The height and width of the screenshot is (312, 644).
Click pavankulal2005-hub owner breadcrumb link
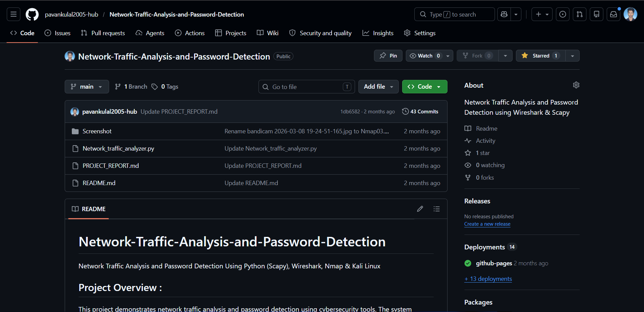click(x=71, y=15)
